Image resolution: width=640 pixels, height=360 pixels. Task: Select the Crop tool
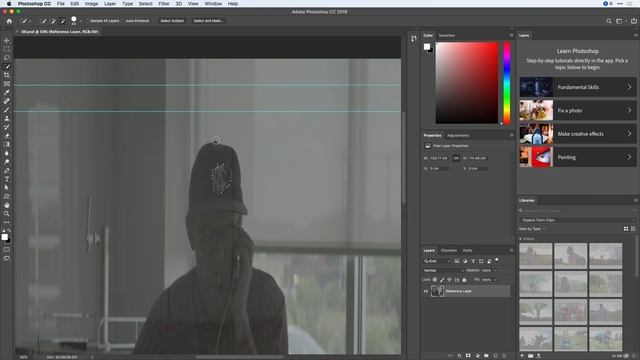pos(7,75)
